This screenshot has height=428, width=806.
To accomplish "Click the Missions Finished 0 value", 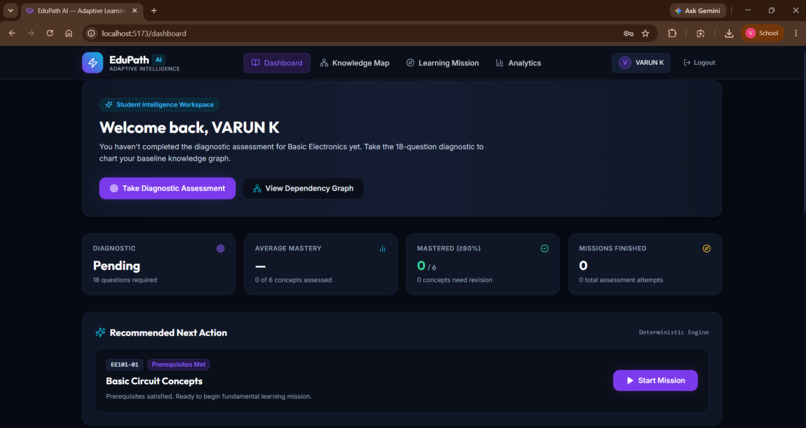I will [583, 266].
